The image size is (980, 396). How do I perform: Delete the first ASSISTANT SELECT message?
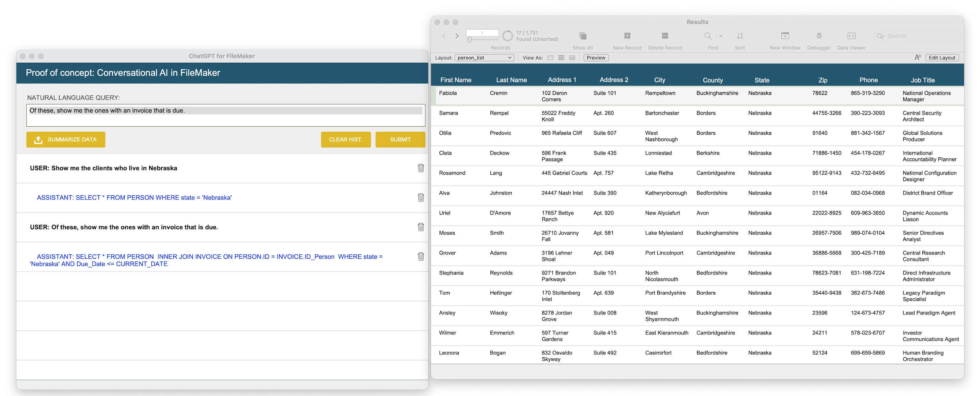click(x=421, y=197)
